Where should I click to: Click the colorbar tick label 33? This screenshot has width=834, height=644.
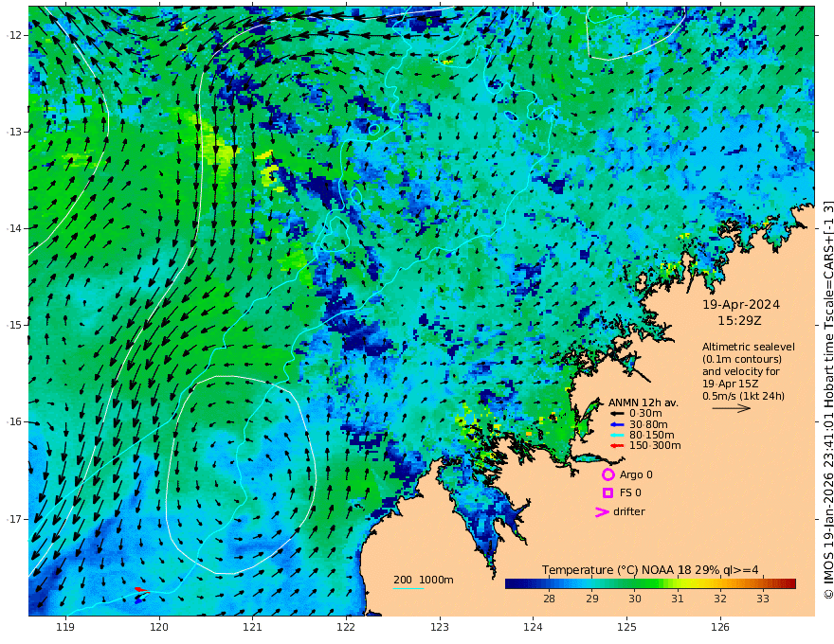[x=763, y=599]
